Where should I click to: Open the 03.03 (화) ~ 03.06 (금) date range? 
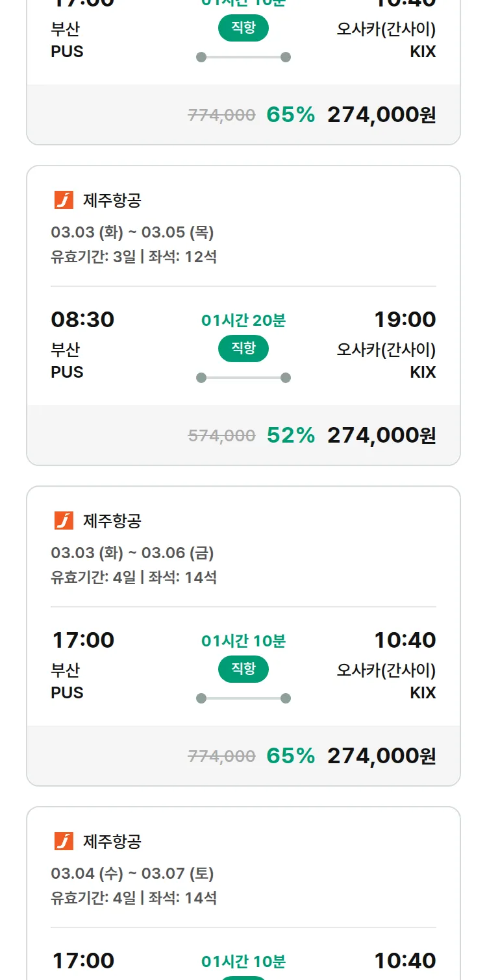pyautogui.click(x=132, y=553)
